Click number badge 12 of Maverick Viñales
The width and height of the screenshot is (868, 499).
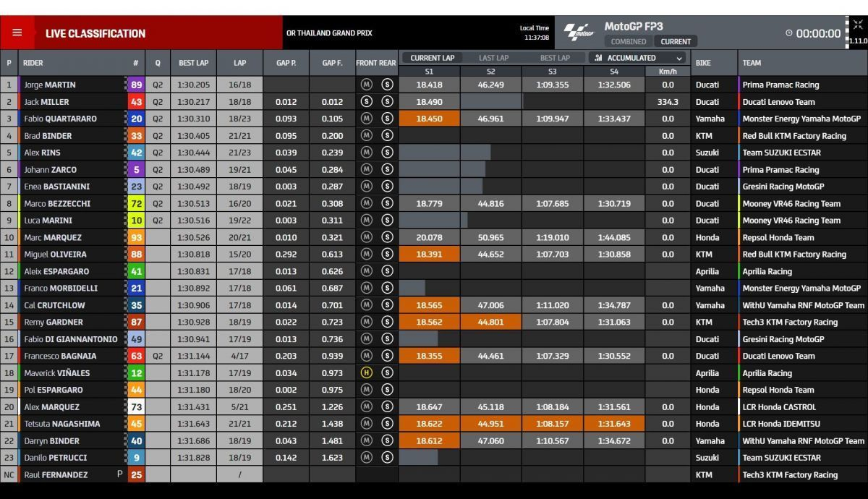136,373
